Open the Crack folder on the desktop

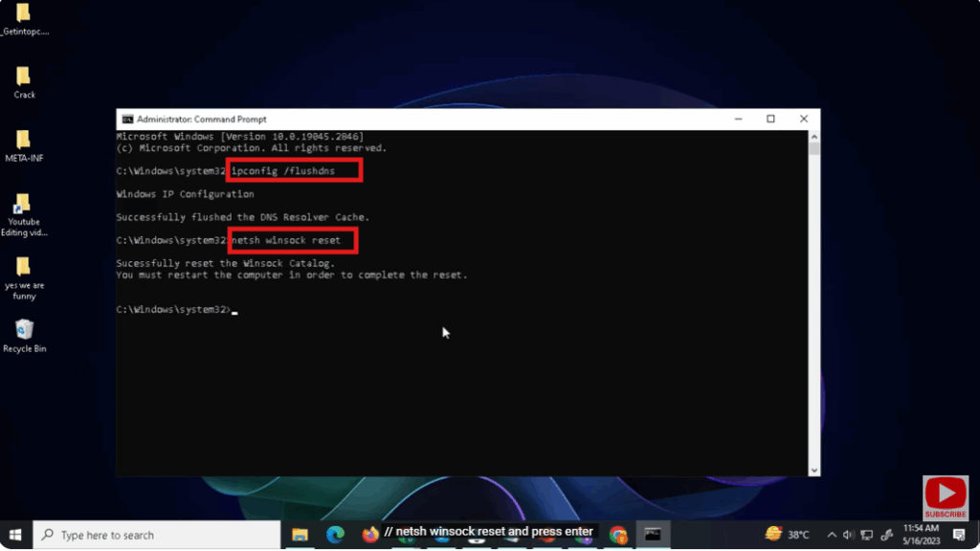pos(22,77)
